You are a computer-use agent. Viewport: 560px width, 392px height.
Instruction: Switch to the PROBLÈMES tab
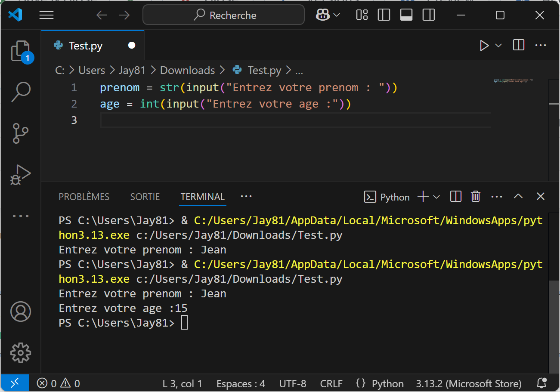(x=84, y=197)
